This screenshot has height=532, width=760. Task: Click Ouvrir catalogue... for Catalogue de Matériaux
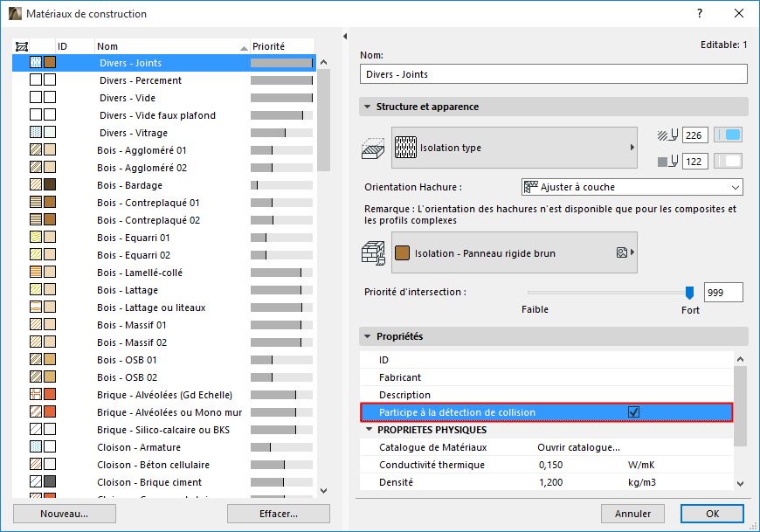pyautogui.click(x=578, y=447)
